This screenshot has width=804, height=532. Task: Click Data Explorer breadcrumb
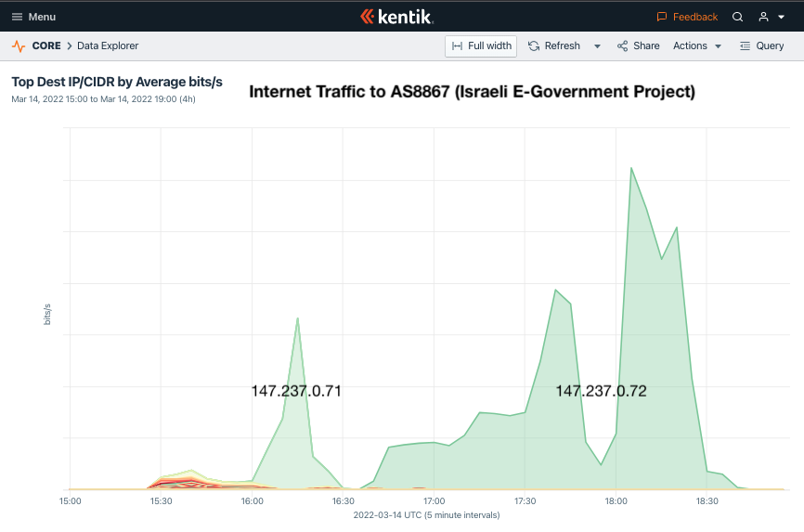click(x=108, y=45)
